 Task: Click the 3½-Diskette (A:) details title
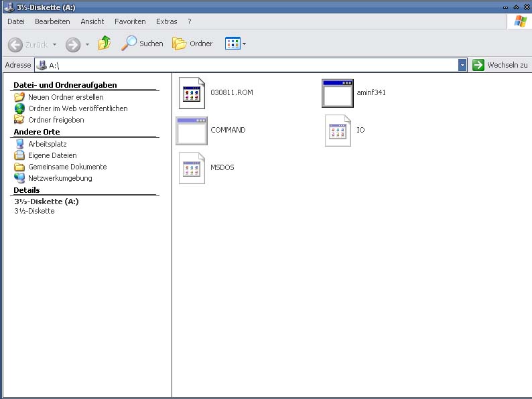pos(46,202)
